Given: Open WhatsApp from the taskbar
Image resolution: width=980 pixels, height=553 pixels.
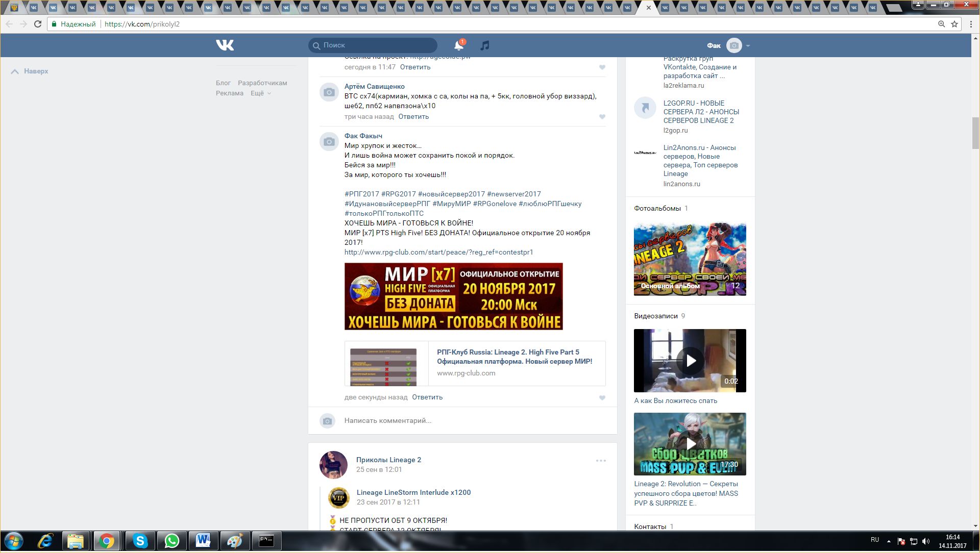Looking at the screenshot, I should [171, 541].
